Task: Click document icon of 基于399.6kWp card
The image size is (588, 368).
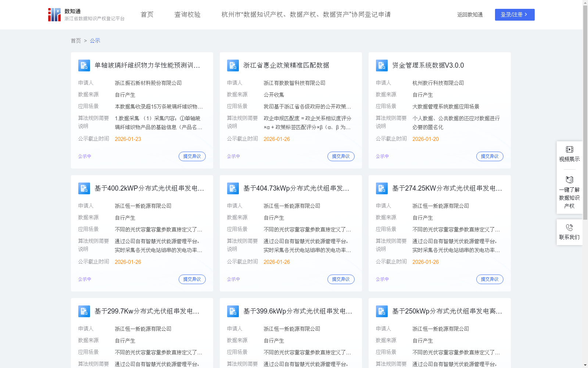Action: [233, 311]
